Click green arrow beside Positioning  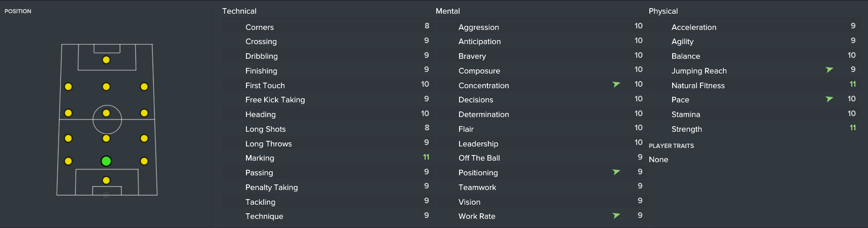(x=616, y=172)
